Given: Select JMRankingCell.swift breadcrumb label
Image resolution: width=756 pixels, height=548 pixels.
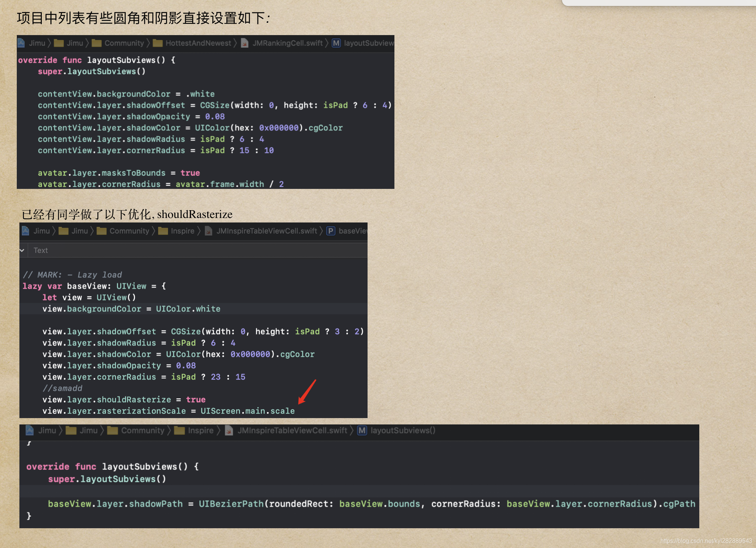Looking at the screenshot, I should point(287,43).
